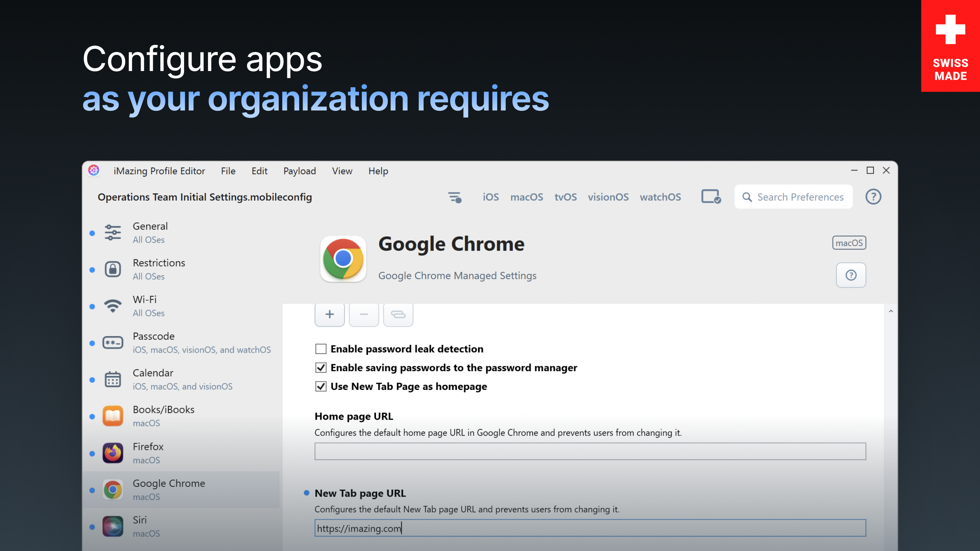Open the File menu

[x=228, y=171]
